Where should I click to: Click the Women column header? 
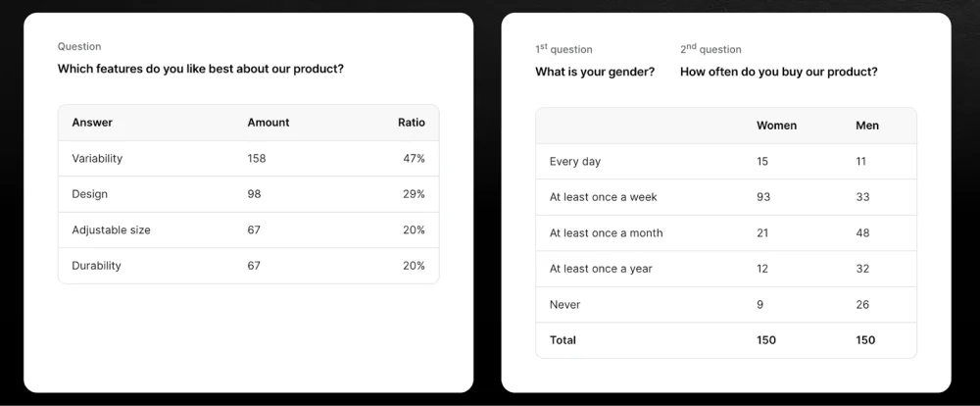[x=776, y=126]
